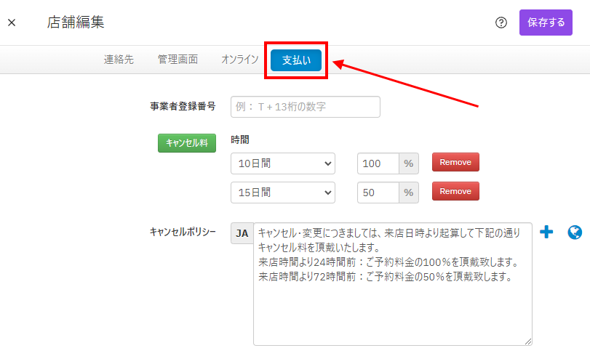Select the 支払い tab
This screenshot has width=590, height=364.
[x=296, y=61]
